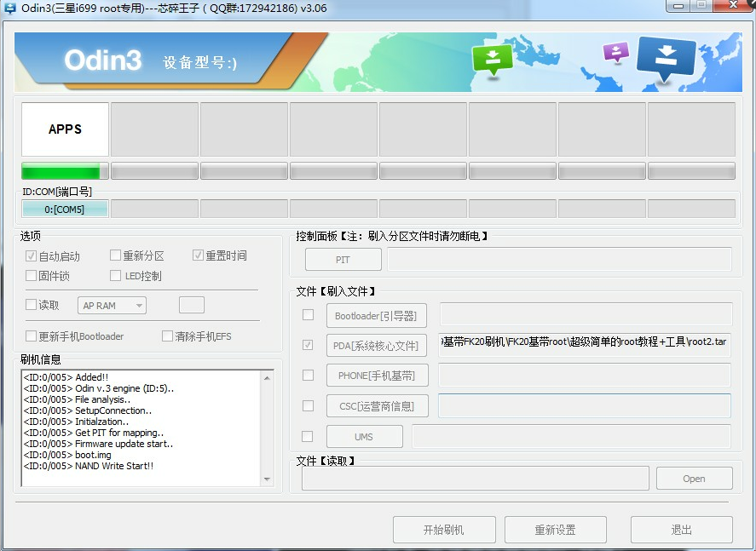Toggle the 重置时间 checkbox
This screenshot has height=551, width=756.
pos(198,255)
